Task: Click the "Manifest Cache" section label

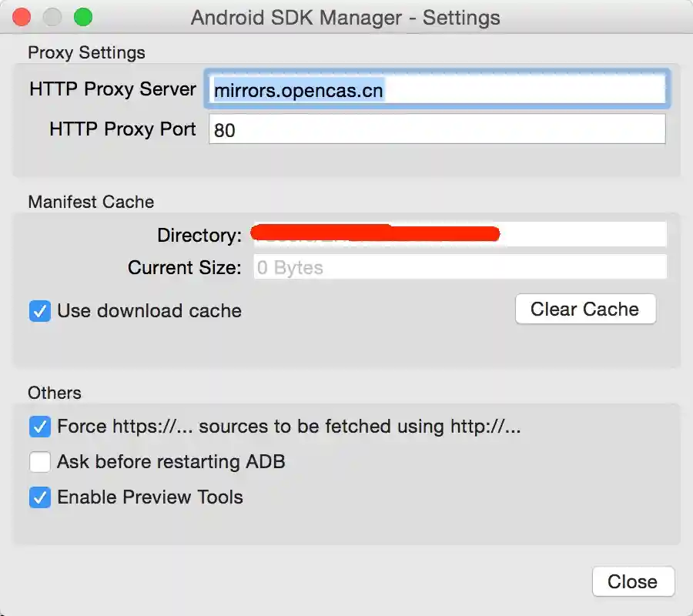Action: (90, 202)
